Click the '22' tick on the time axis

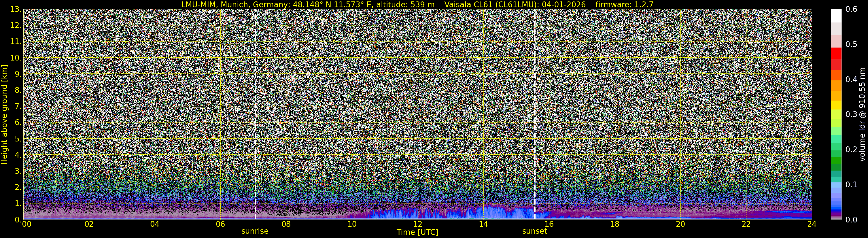tap(746, 224)
